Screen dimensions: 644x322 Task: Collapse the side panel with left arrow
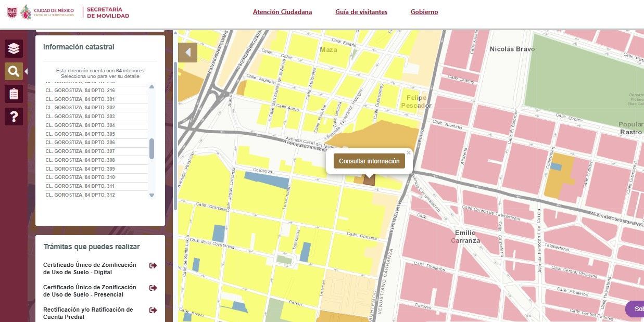187,53
